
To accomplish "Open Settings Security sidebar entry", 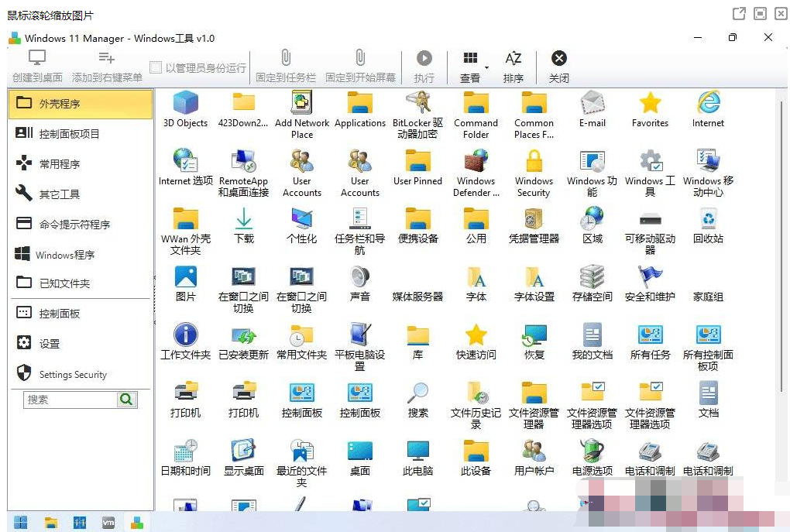I will (x=81, y=374).
